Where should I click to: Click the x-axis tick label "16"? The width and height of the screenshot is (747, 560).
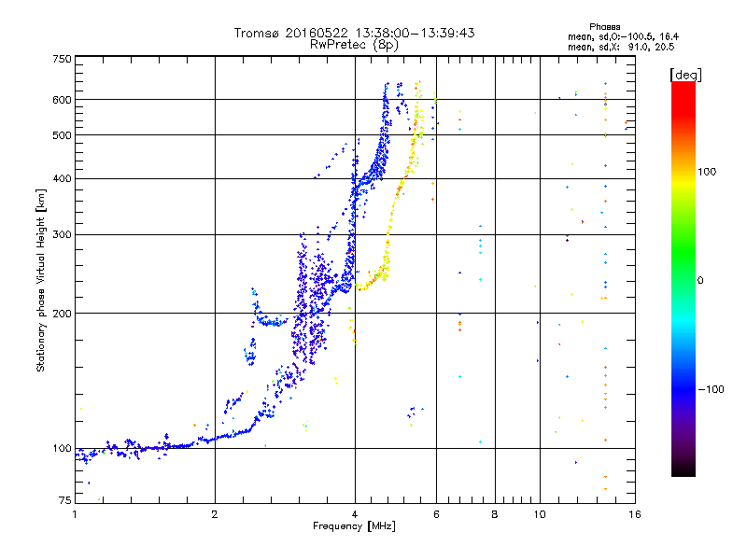click(635, 514)
